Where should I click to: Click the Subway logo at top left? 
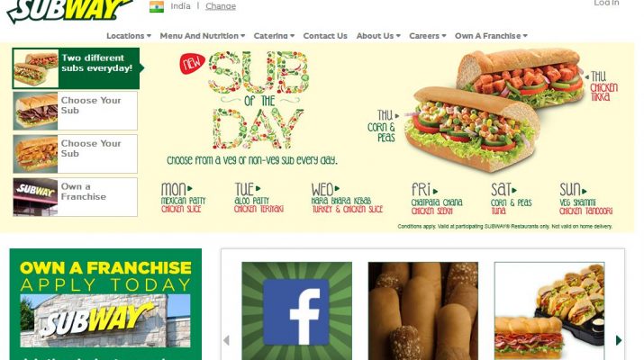pyautogui.click(x=70, y=10)
